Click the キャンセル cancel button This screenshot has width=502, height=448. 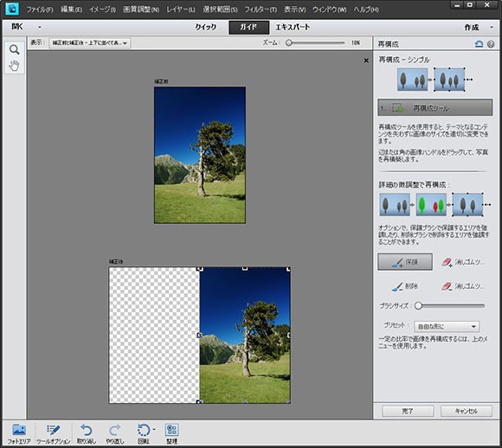pyautogui.click(x=467, y=411)
